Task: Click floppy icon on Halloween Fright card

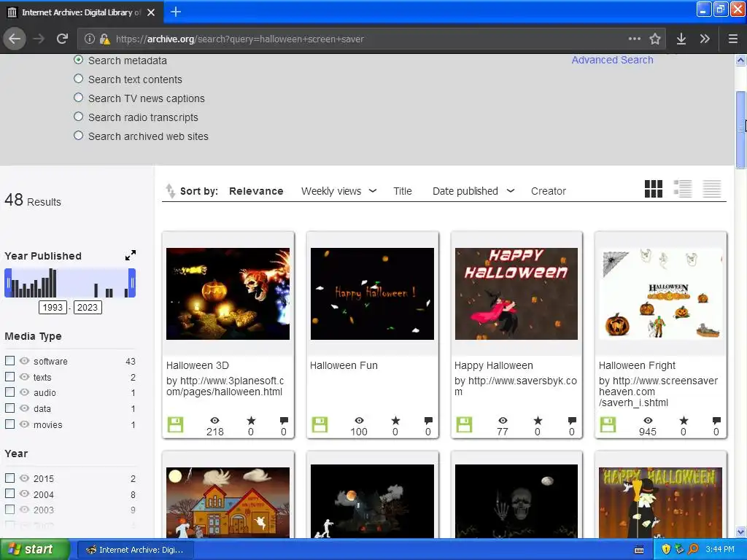Action: coord(608,424)
